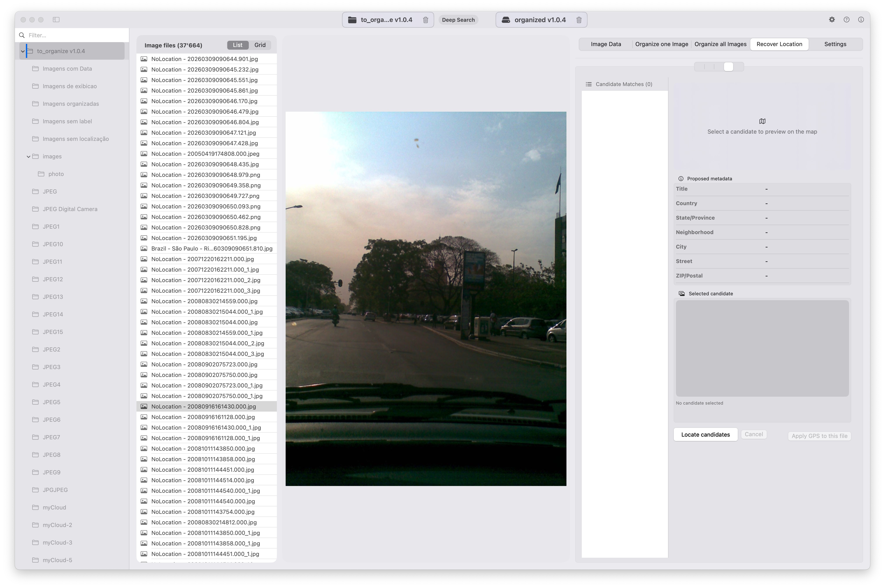This screenshot has width=885, height=588.
Task: Click the organized drive icon
Action: (506, 20)
